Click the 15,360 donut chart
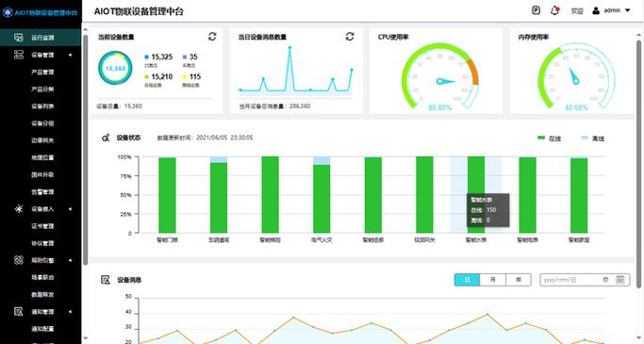This screenshot has width=644, height=344. click(115, 68)
